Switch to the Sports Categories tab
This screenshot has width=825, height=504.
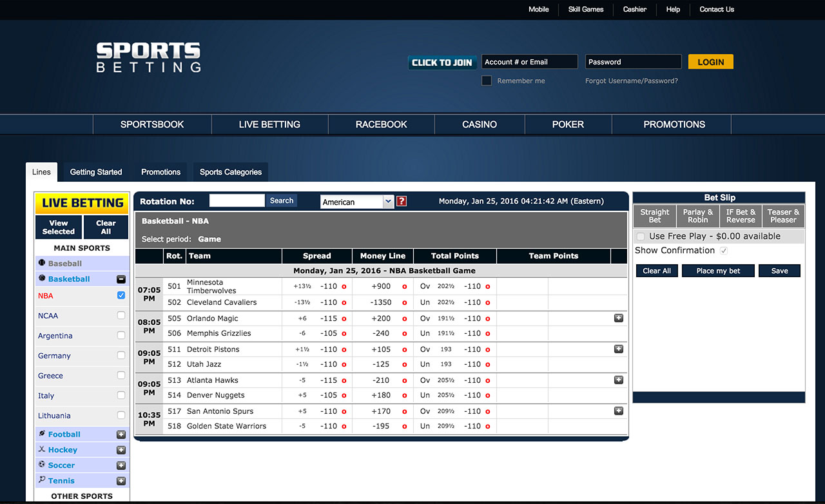(x=231, y=172)
